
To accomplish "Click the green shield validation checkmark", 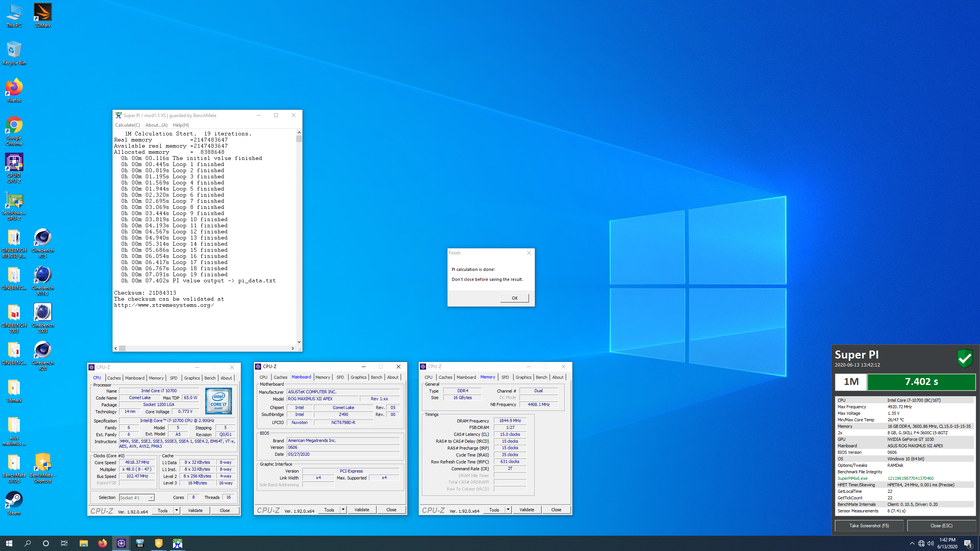I will pyautogui.click(x=965, y=359).
